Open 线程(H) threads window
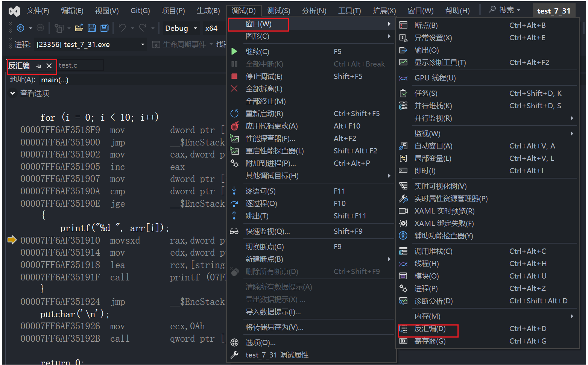This screenshot has height=365, width=588. [488, 264]
